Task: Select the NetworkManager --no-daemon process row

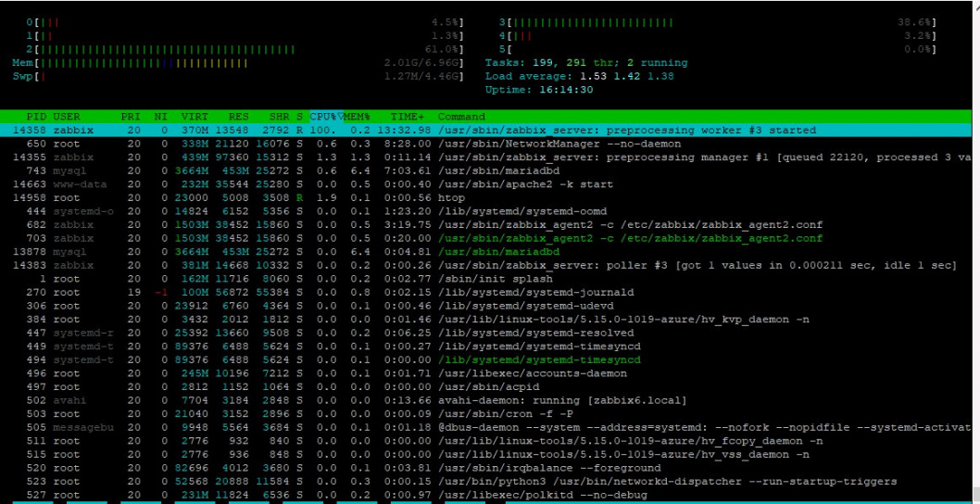Action: tap(486, 144)
